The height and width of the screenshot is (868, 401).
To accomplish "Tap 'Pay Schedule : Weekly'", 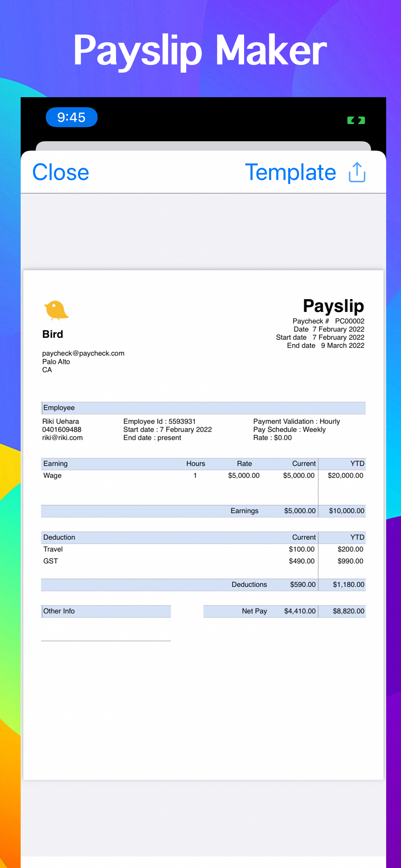I will coord(290,429).
